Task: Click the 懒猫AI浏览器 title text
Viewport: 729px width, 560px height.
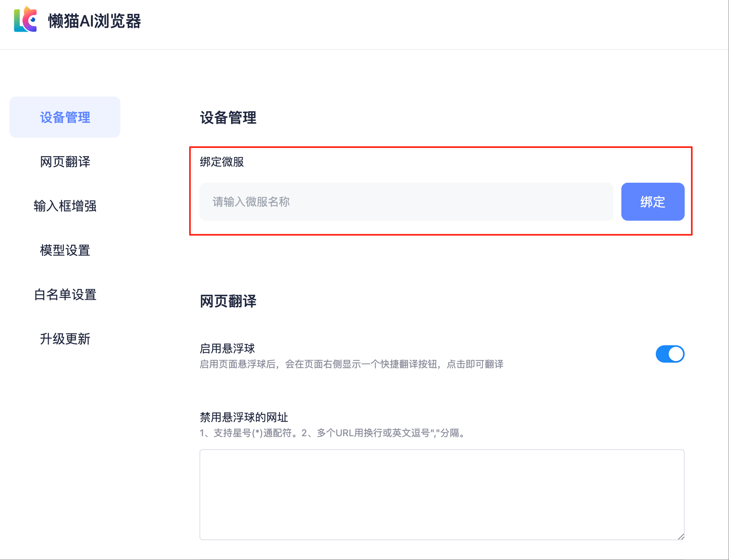Action: tap(94, 21)
